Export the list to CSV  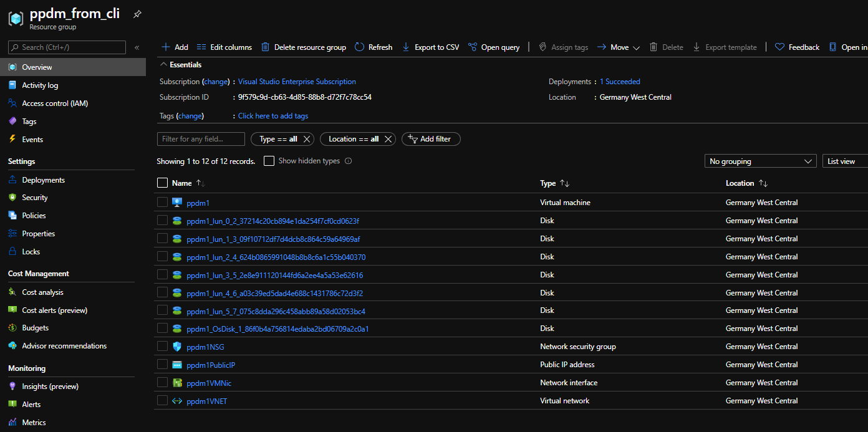click(x=430, y=47)
